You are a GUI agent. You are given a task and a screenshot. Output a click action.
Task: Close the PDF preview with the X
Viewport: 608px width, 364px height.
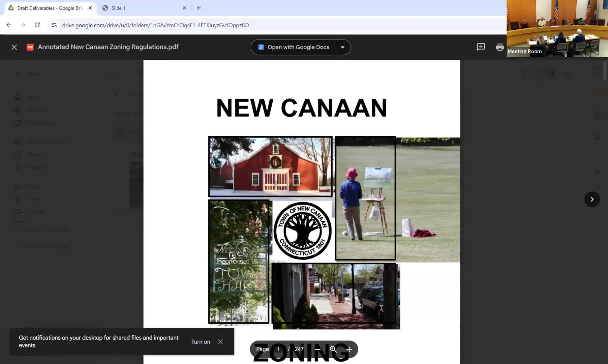[x=14, y=47]
